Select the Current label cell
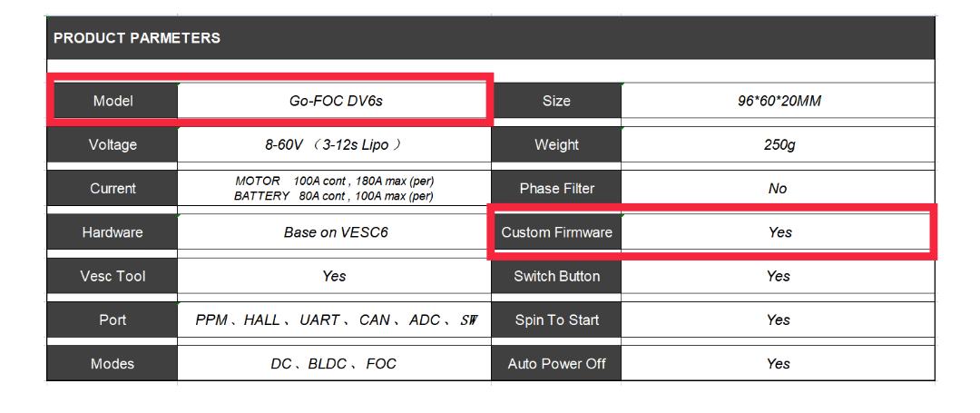The height and width of the screenshot is (413, 980). coord(113,189)
